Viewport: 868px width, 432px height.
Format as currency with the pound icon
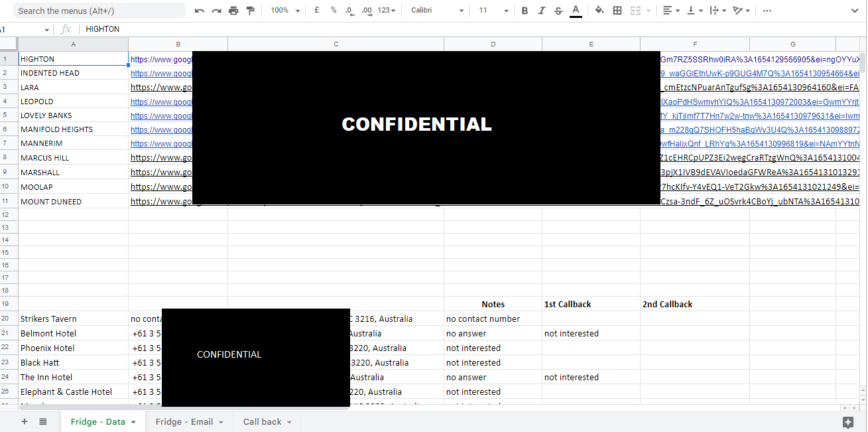pyautogui.click(x=317, y=11)
